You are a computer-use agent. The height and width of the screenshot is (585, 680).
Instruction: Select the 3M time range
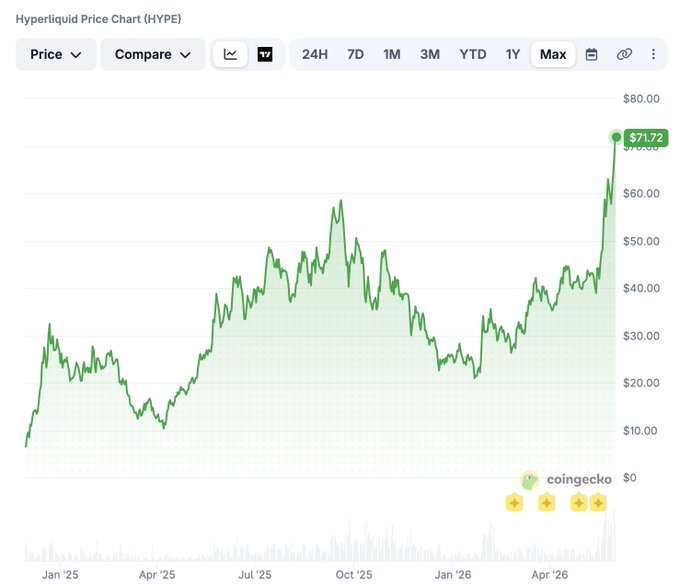430,54
